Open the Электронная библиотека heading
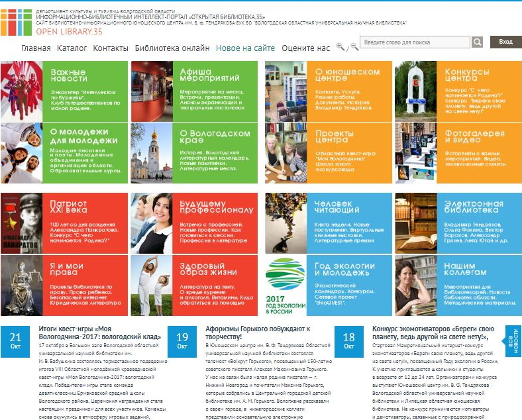The height and width of the screenshot is (420, 522). 474,207
